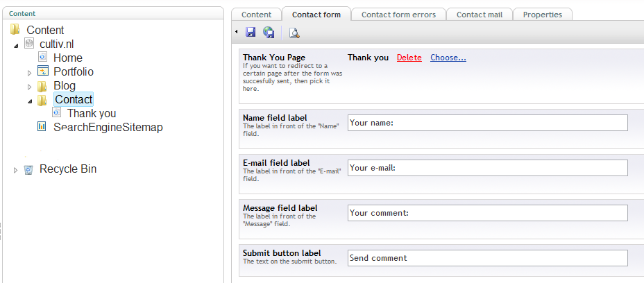Viewport: 644px width, 283px height.
Task: Click the Name field label input
Action: coord(488,123)
